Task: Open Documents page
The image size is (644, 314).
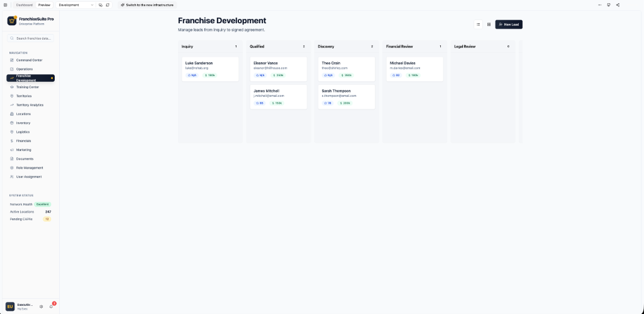Action: (31, 159)
